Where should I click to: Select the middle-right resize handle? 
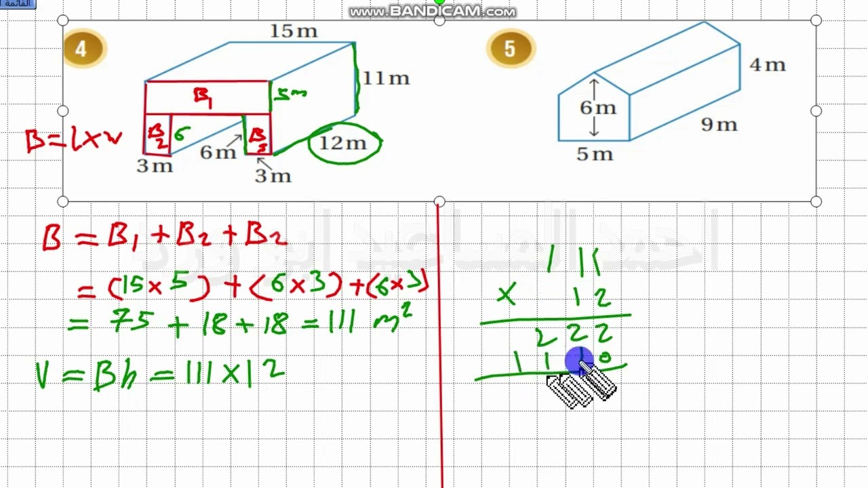[816, 110]
